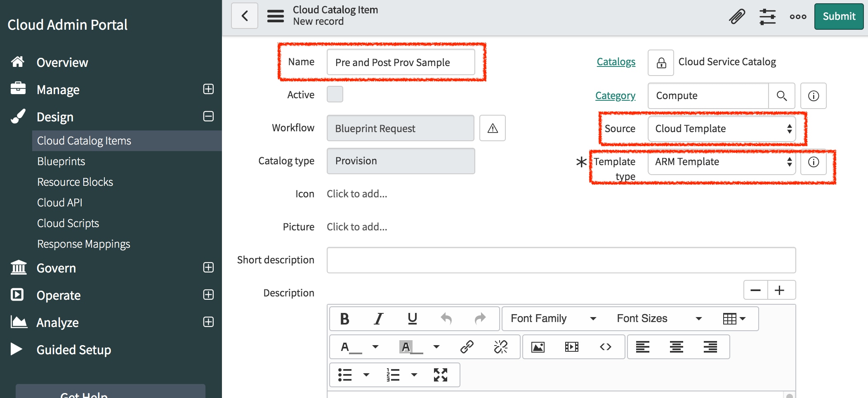Align text right
The height and width of the screenshot is (398, 868).
pyautogui.click(x=710, y=347)
